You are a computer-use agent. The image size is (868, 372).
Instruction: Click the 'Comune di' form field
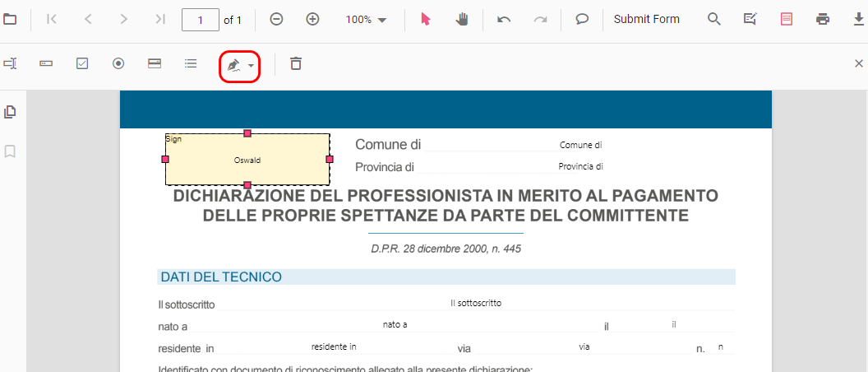tap(580, 145)
